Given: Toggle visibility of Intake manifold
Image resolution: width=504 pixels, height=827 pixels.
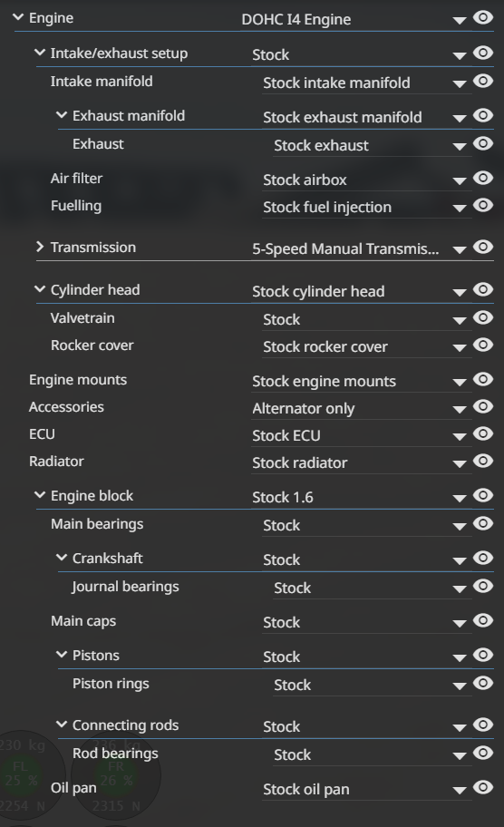Looking at the screenshot, I should pyautogui.click(x=483, y=81).
